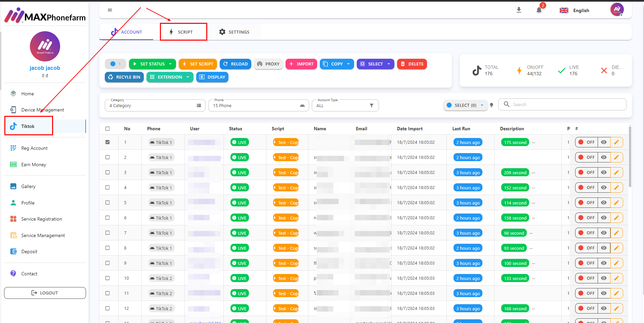Click the Reload button
644x323 pixels.
pos(235,64)
